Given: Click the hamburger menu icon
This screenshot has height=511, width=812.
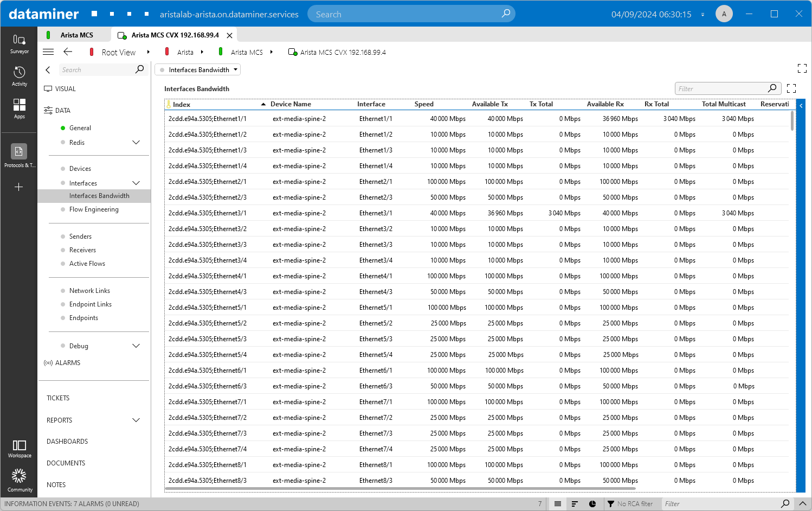Looking at the screenshot, I should (48, 52).
